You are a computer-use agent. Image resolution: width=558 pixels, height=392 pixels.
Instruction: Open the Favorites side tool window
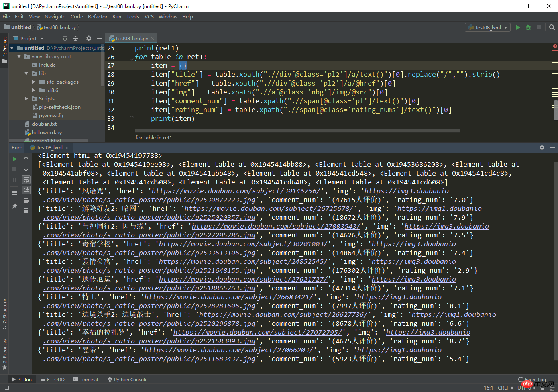point(4,354)
